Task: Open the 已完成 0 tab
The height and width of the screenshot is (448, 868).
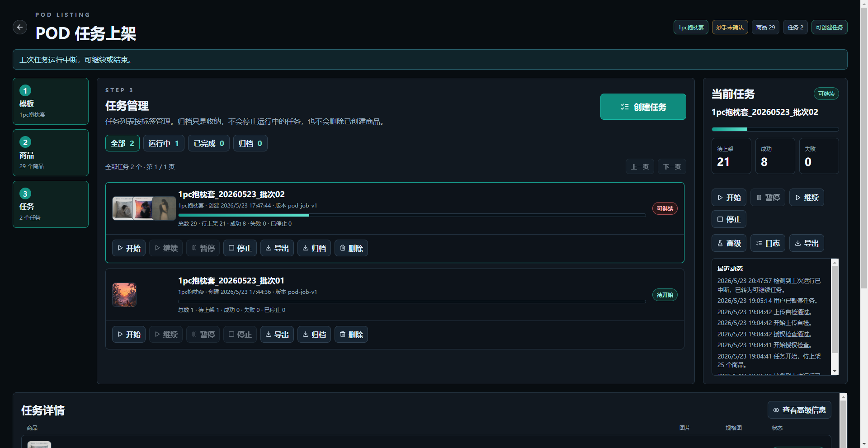Action: click(209, 143)
